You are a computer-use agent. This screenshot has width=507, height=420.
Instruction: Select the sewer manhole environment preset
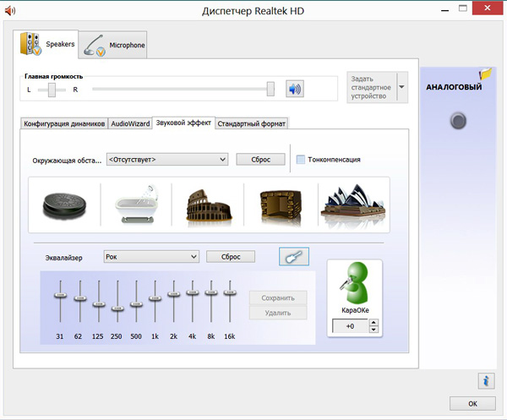[65, 205]
